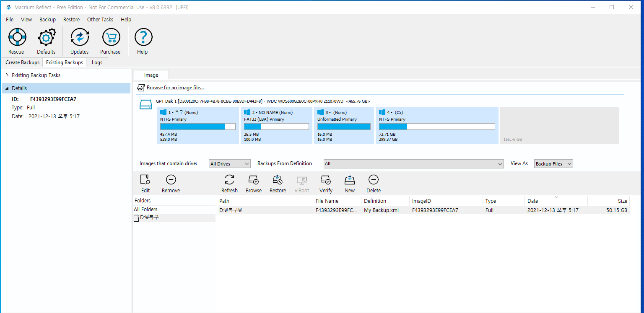This screenshot has width=644, height=313.
Task: Browse the selected image
Action: pos(253,180)
